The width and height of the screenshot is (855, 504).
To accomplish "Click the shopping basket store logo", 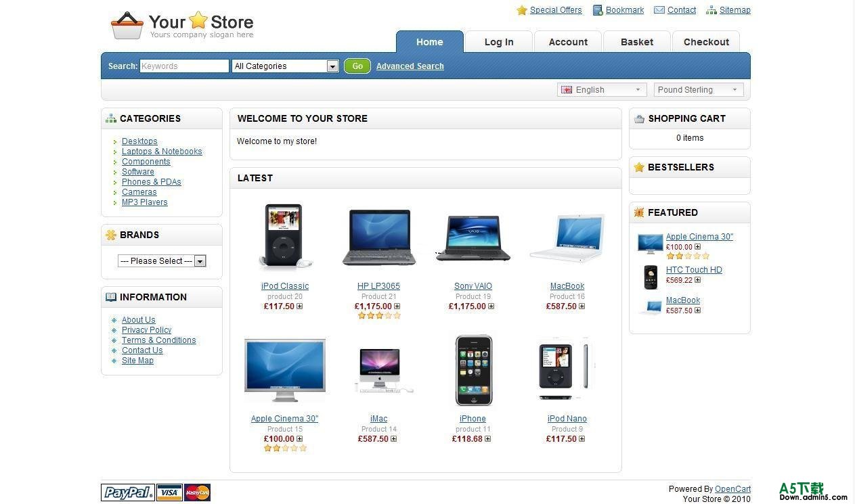I will [127, 25].
